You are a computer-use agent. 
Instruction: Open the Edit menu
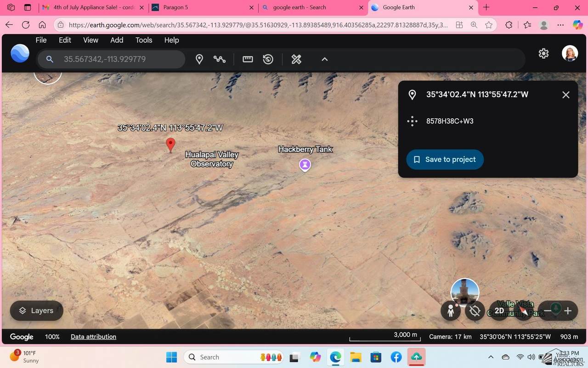tap(65, 40)
